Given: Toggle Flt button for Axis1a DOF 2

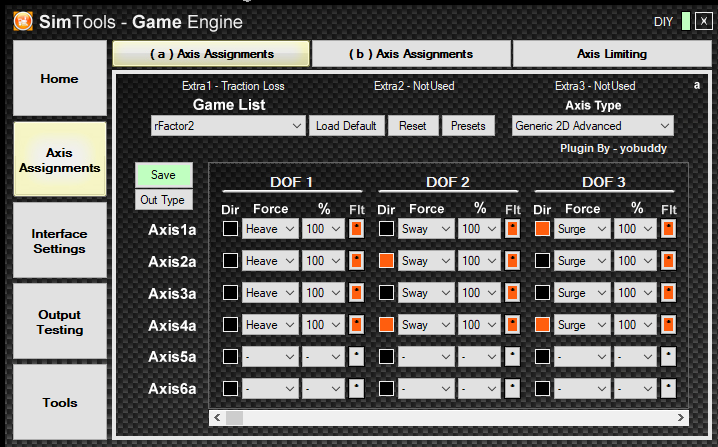Looking at the screenshot, I should (512, 229).
